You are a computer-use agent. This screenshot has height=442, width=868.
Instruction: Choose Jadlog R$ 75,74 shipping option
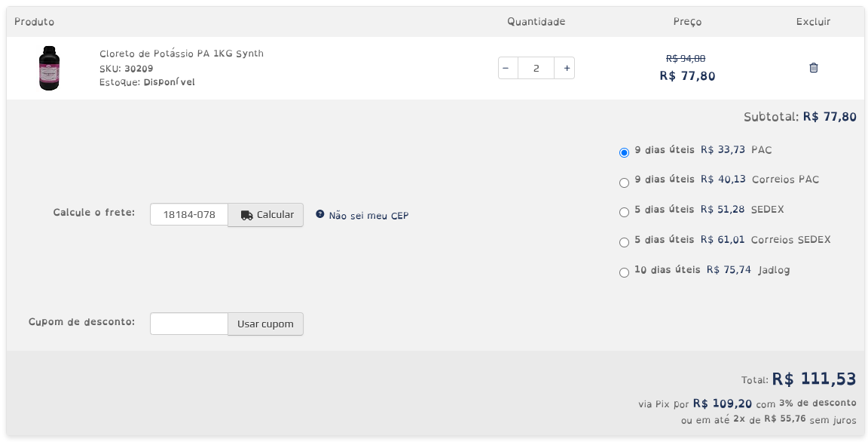pos(624,272)
